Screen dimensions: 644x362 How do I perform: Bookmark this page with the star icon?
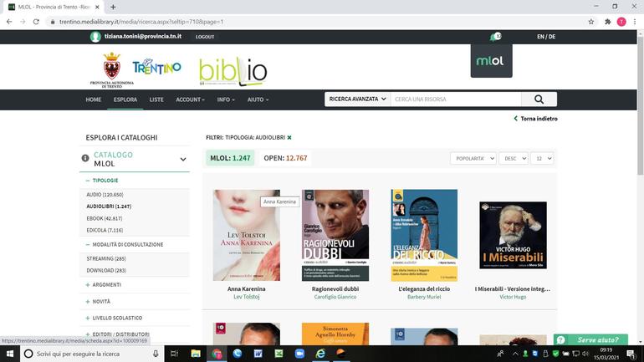[591, 22]
